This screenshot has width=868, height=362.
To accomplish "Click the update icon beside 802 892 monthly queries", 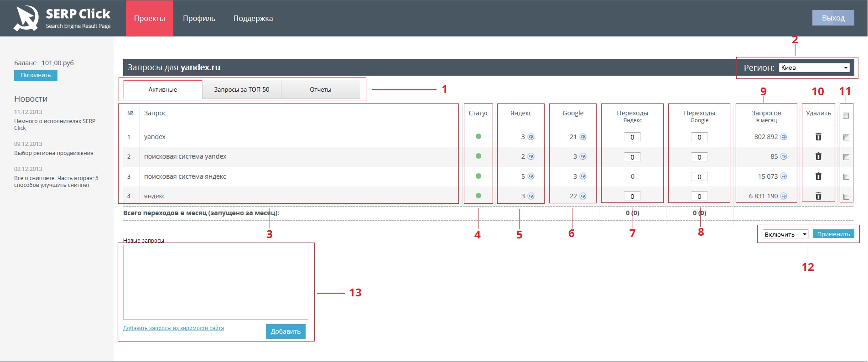I will [x=784, y=137].
